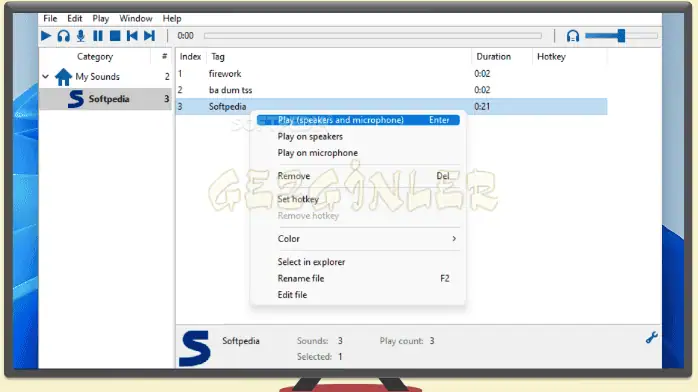698x392 pixels.
Task: Choose Play (speakers and microphone) entry
Action: (358, 120)
